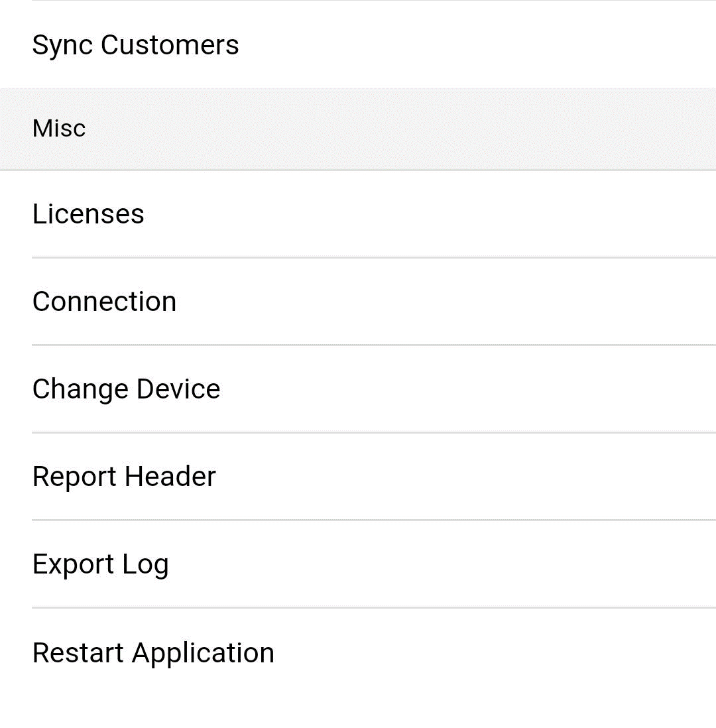Switch device via Change Device

pos(358,389)
